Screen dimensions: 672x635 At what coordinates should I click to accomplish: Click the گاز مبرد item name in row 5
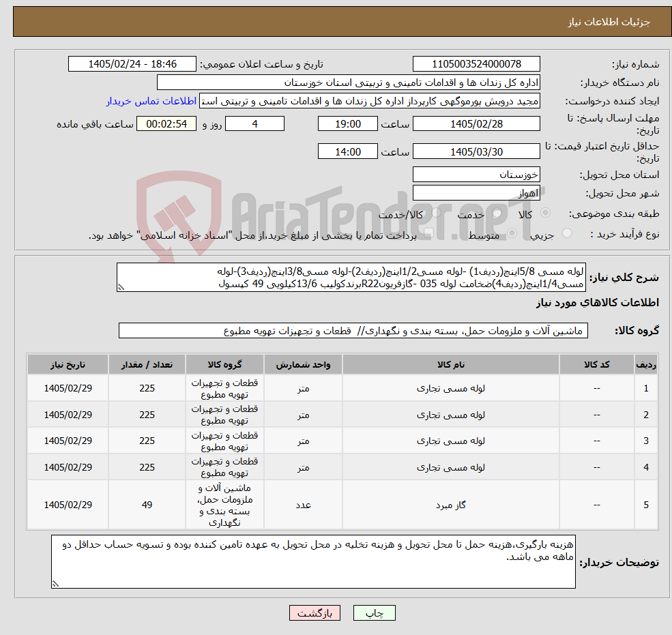pos(451,505)
